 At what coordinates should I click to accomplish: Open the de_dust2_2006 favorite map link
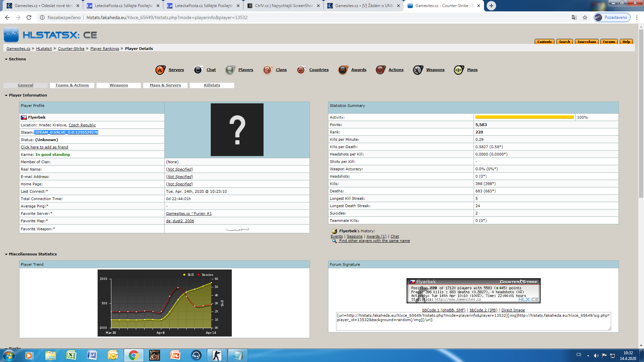(180, 221)
